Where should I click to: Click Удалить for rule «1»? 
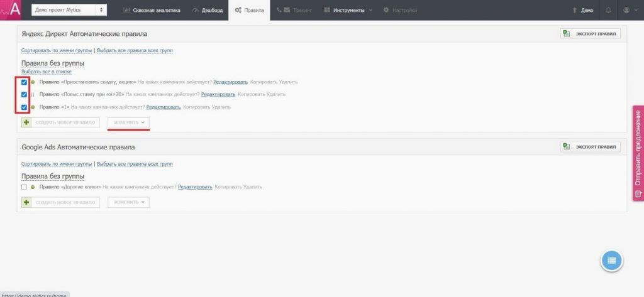pyautogui.click(x=221, y=107)
